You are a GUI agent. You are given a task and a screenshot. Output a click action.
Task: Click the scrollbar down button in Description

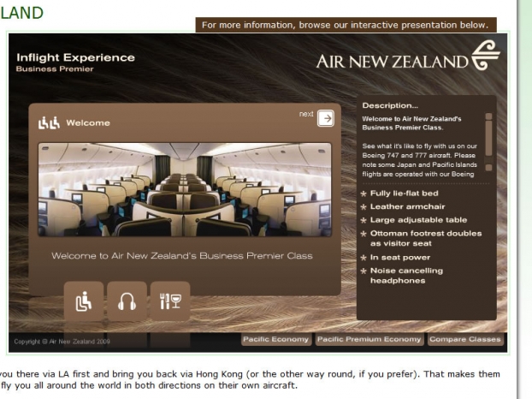pos(488,168)
